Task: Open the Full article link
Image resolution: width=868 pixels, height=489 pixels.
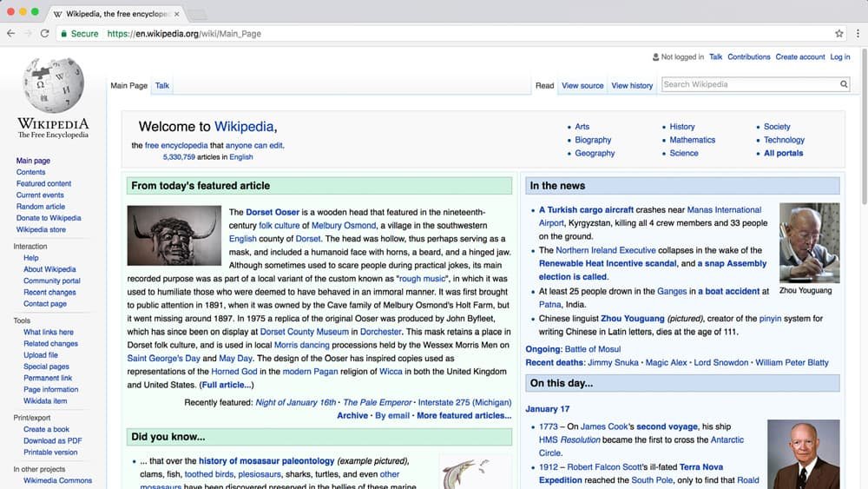Action: pos(227,385)
